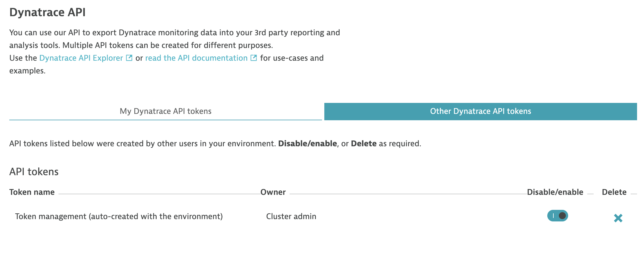The height and width of the screenshot is (259, 644).
Task: Click the Cluster admin owner cell
Action: [291, 217]
